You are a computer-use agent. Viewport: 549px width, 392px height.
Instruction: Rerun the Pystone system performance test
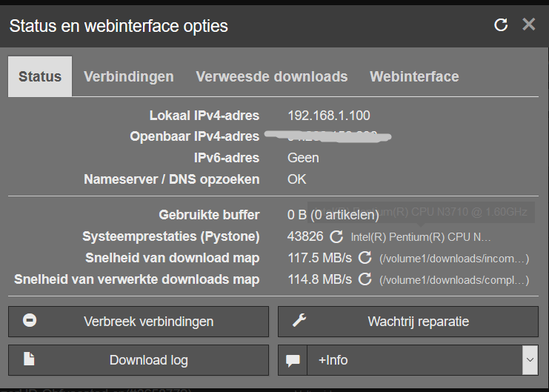336,236
